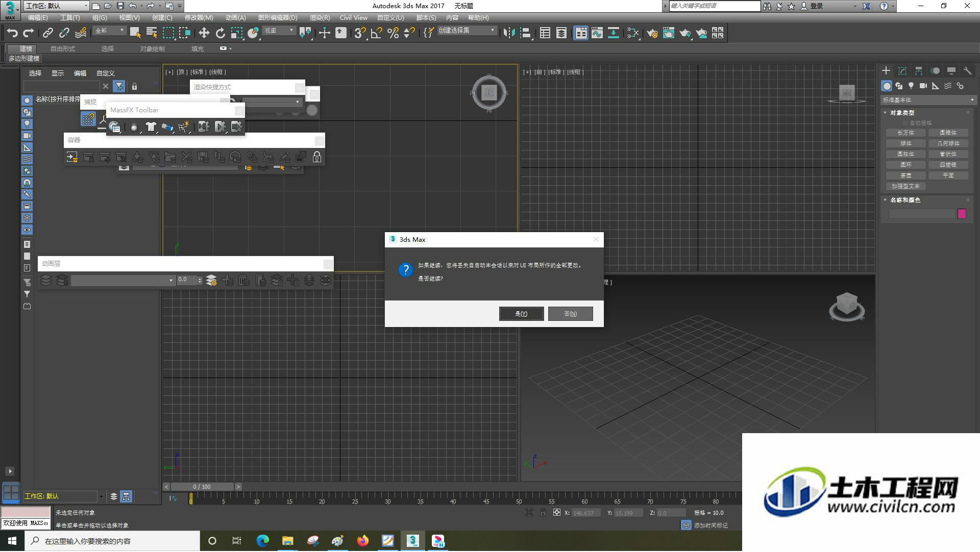Toggle the Angle Snap icon
This screenshot has height=552, width=980.
[377, 33]
